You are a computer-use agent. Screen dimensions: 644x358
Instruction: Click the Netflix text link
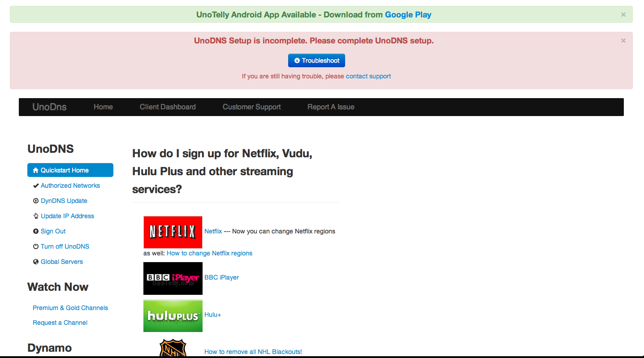coord(213,231)
